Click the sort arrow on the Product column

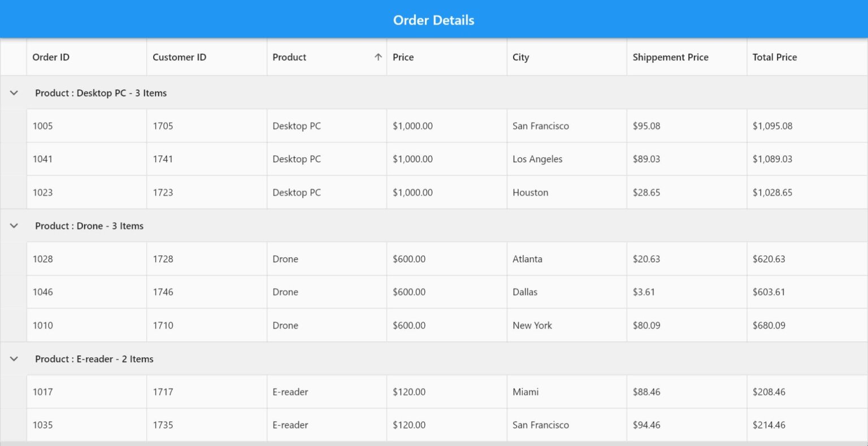click(x=377, y=57)
